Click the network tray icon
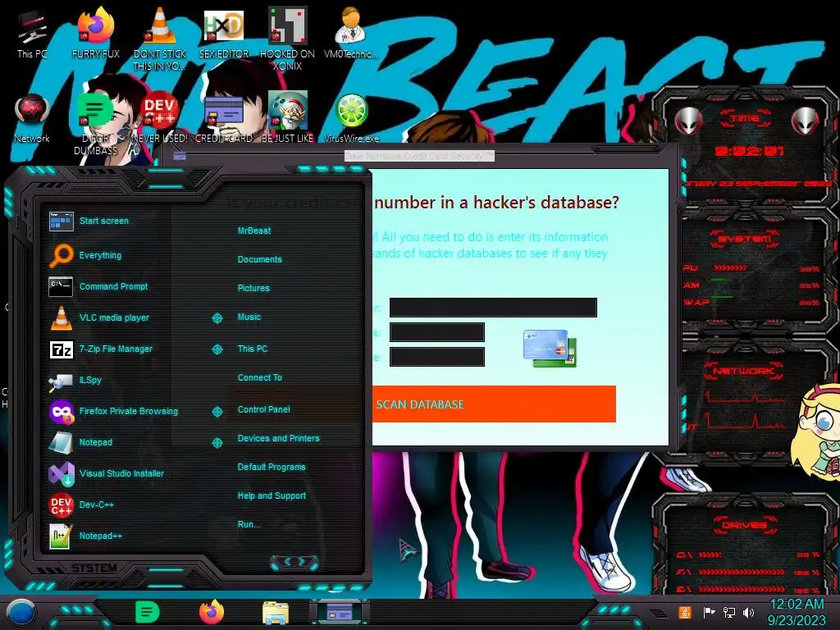The height and width of the screenshot is (630, 840). [x=729, y=612]
